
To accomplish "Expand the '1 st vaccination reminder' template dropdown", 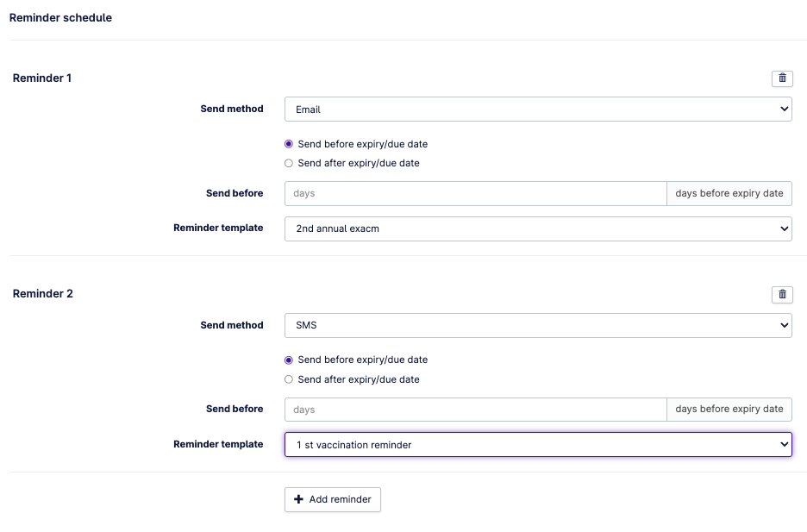I will coord(538,444).
